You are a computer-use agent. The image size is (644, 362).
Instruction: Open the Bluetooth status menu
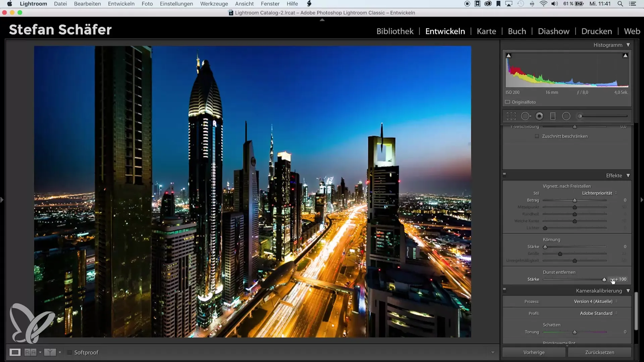point(532,4)
